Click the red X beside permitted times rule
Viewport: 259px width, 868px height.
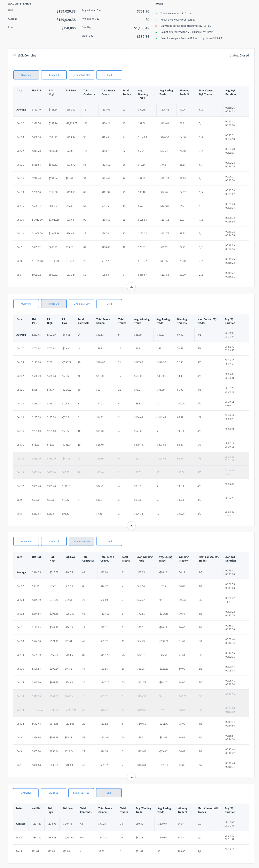[156, 26]
